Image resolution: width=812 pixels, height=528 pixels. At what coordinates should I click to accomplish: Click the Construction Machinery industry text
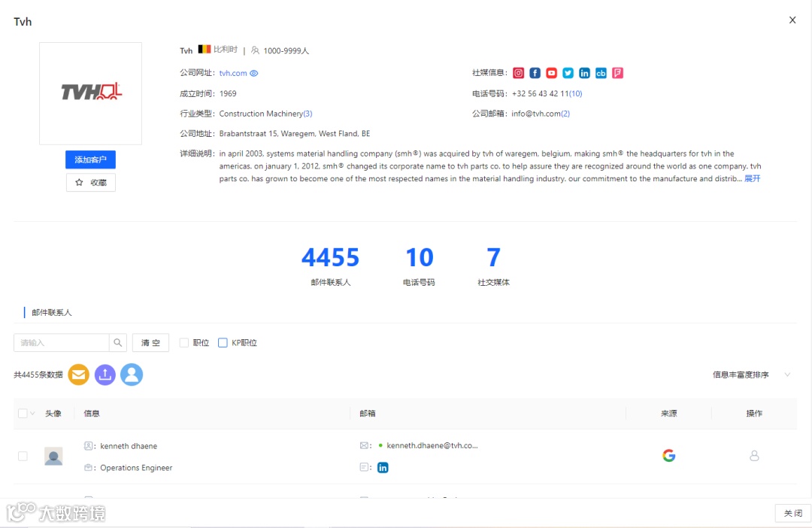pyautogui.click(x=261, y=114)
